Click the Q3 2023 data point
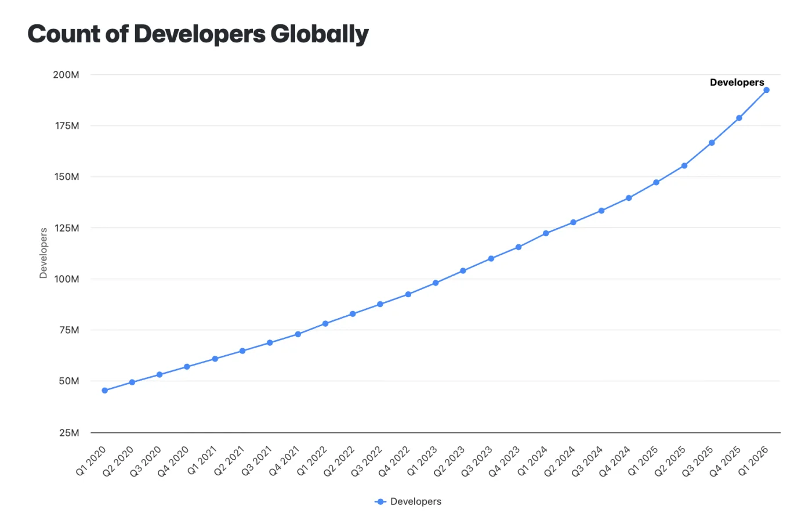Viewport: 812px width, 520px height. (491, 259)
